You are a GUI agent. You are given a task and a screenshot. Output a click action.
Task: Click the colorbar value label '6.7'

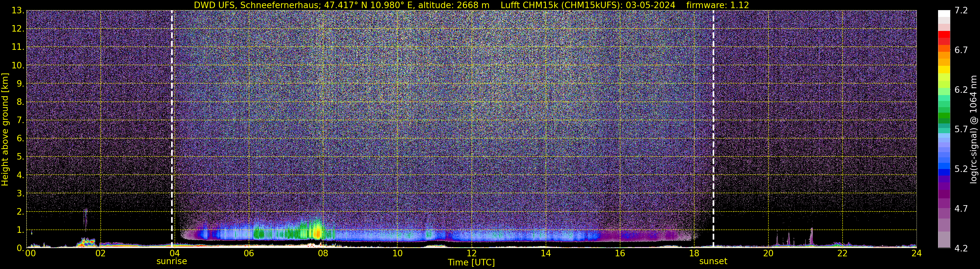click(961, 50)
